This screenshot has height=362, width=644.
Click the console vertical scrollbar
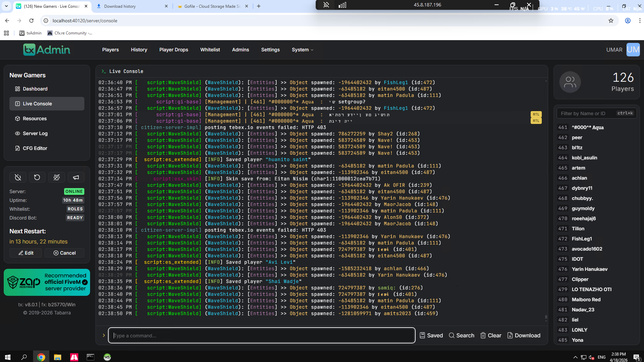[x=546, y=199]
